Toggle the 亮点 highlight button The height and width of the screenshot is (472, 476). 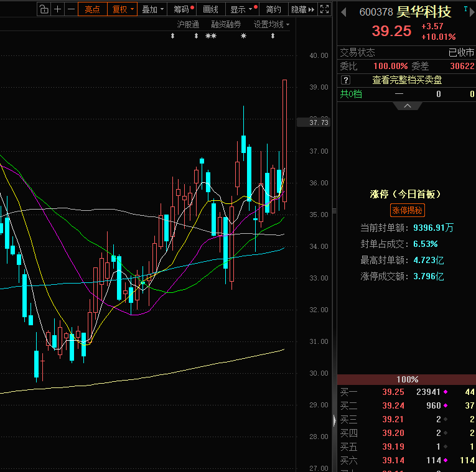93,9
